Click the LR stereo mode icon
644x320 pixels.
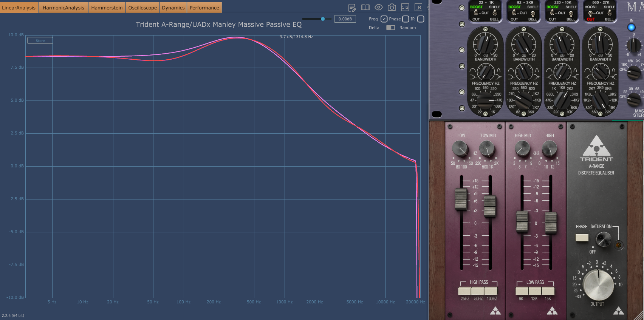[x=418, y=8]
